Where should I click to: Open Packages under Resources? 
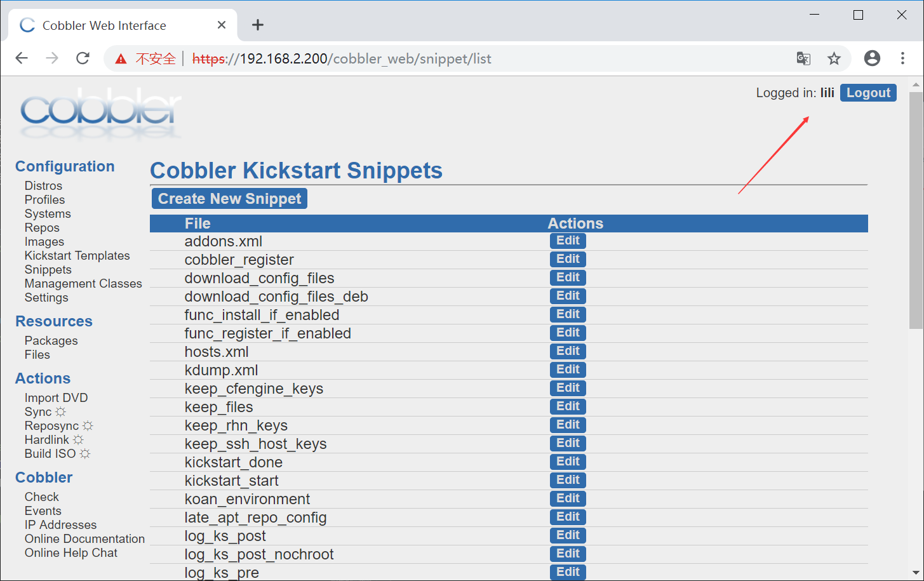pyautogui.click(x=51, y=341)
